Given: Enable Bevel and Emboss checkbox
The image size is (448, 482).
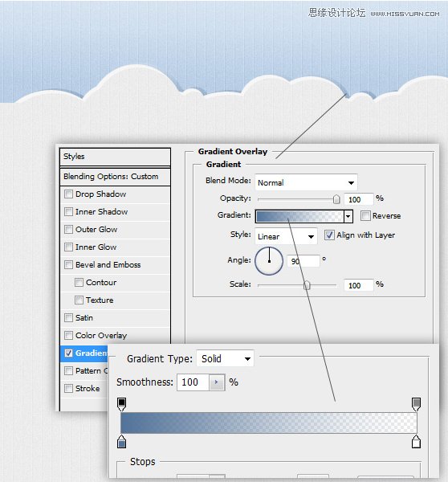Looking at the screenshot, I should 68,264.
